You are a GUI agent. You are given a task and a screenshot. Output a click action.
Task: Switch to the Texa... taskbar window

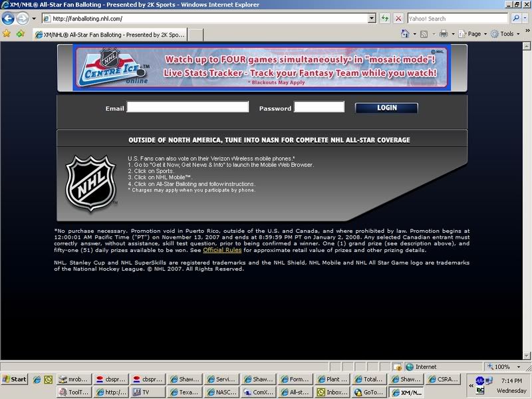pyautogui.click(x=185, y=392)
